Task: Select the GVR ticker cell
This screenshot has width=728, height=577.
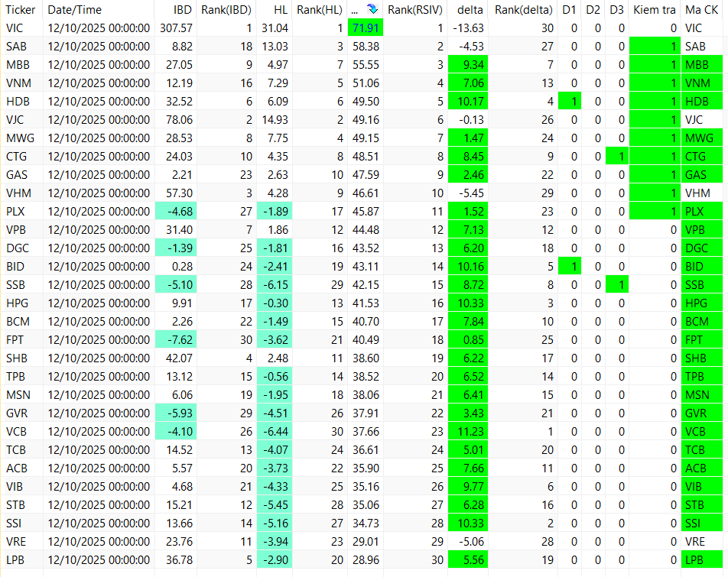Action: click(x=22, y=413)
